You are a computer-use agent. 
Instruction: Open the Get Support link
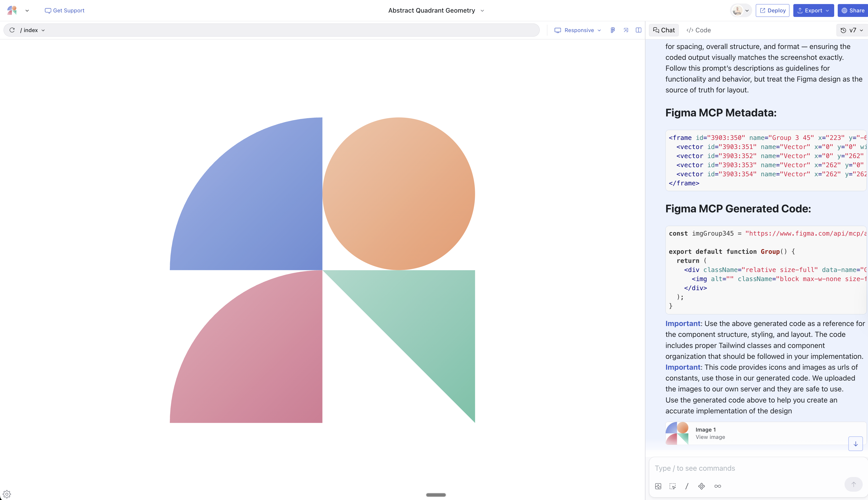(65, 11)
